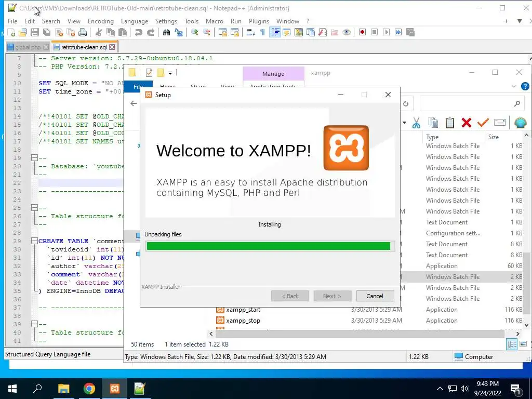This screenshot has height=399, width=532.
Task: Toggle synchronize vertical scrolling
Action: (x=222, y=32)
